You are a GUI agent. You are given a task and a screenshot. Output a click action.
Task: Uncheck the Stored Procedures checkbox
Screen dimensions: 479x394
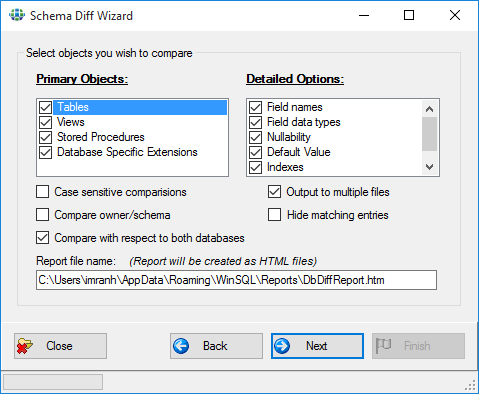[x=45, y=137]
